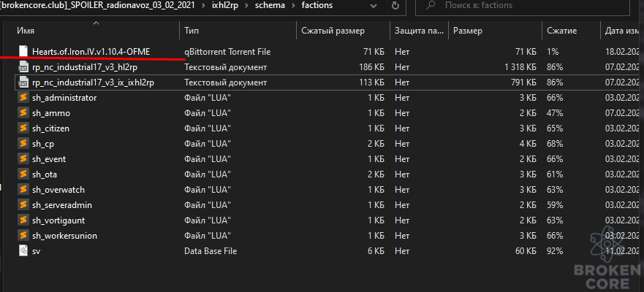This screenshot has width=644, height=292.
Task: Click the 'Data Base File' type cell
Action: click(211, 251)
